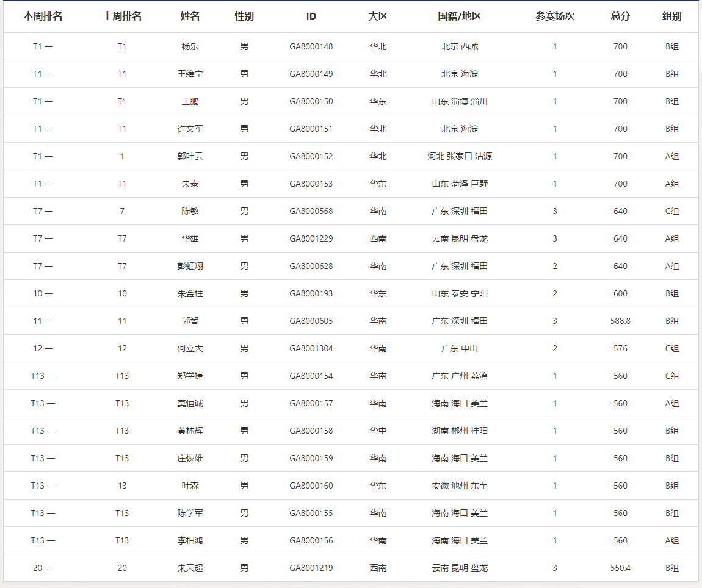Select the 588.8 total score cell
This screenshot has height=588, width=702.
coord(620,321)
